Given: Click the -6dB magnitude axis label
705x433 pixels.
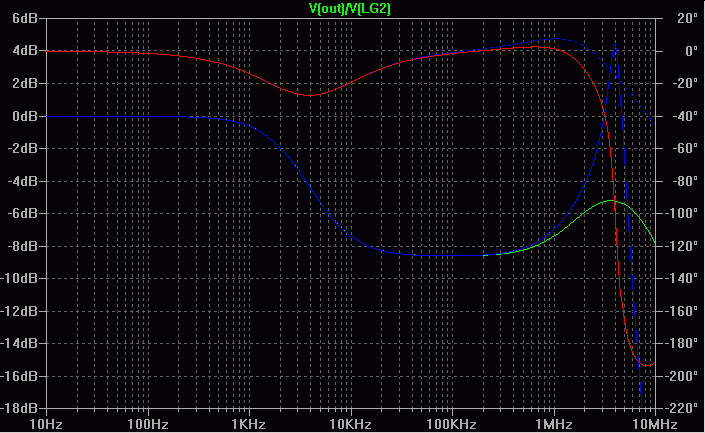Looking at the screenshot, I should [22, 213].
